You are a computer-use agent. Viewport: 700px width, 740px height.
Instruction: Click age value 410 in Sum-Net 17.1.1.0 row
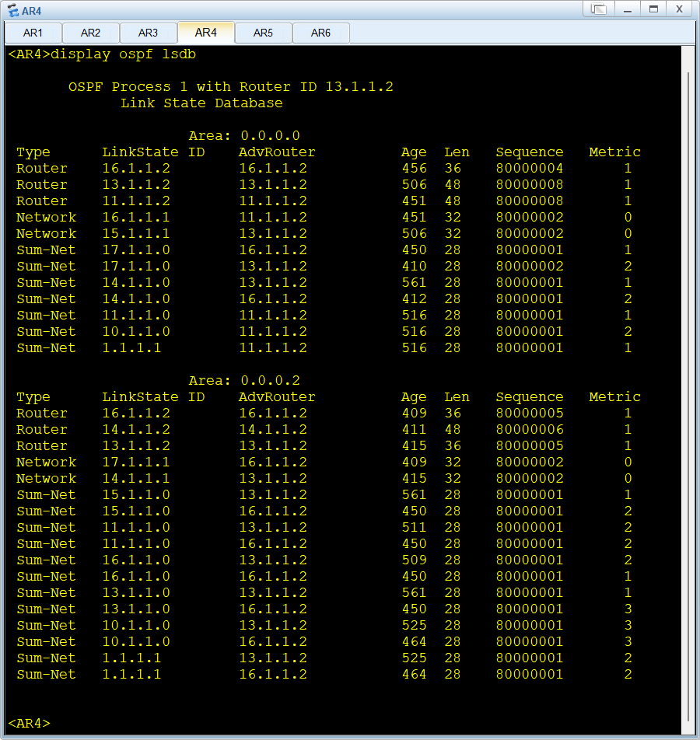pos(415,266)
